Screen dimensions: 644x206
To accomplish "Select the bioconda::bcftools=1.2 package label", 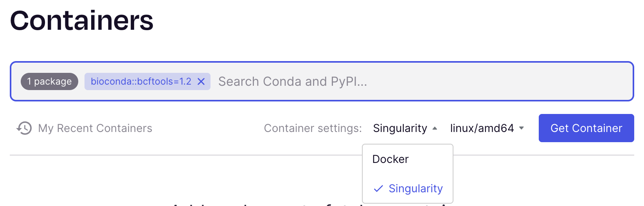I will pyautogui.click(x=141, y=81).
